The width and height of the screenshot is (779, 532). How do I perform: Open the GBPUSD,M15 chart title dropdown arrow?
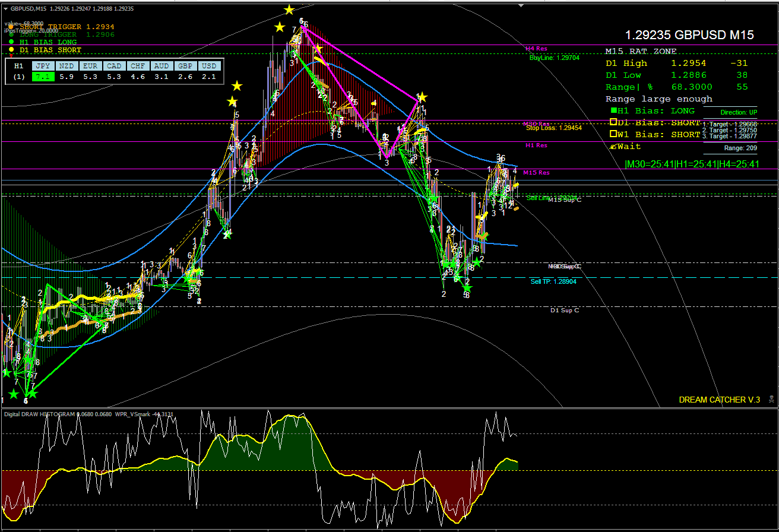pyautogui.click(x=5, y=8)
